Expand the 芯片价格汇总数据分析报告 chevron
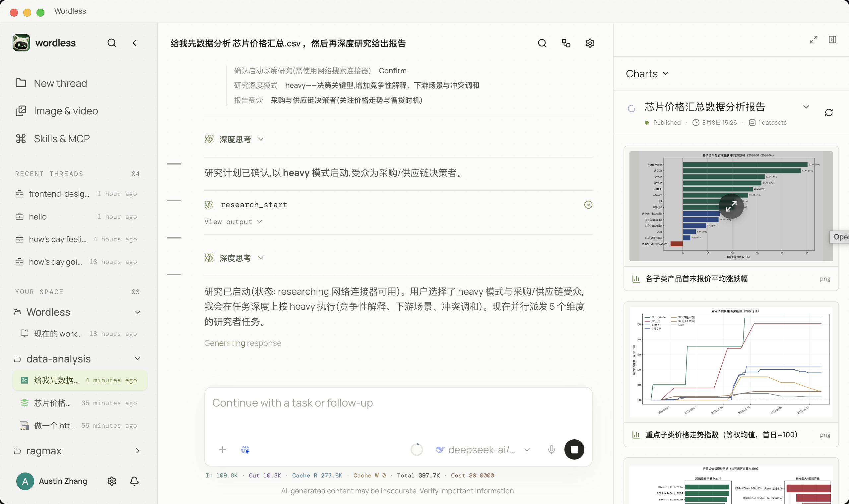 806,107
